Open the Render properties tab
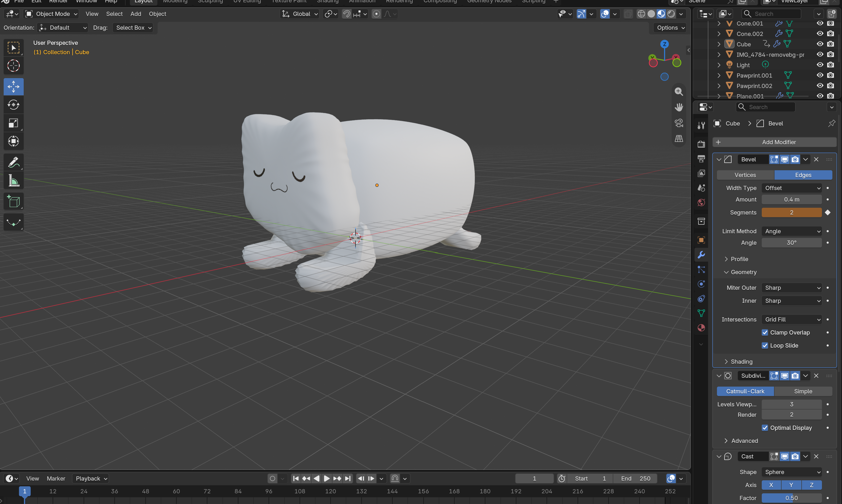 click(x=701, y=144)
